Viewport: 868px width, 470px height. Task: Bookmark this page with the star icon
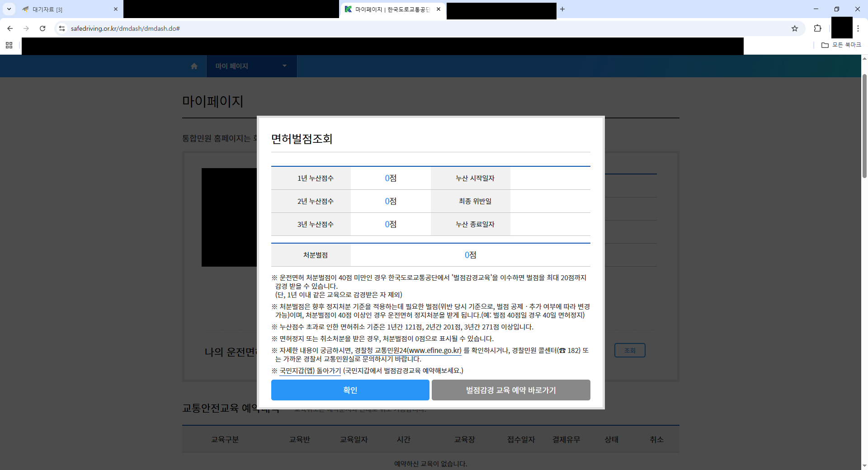[794, 28]
